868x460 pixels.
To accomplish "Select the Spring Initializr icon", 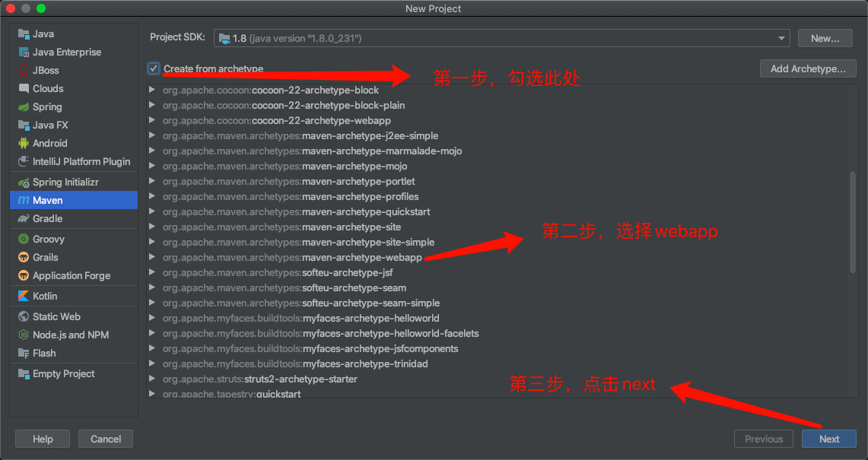I will pos(24,182).
